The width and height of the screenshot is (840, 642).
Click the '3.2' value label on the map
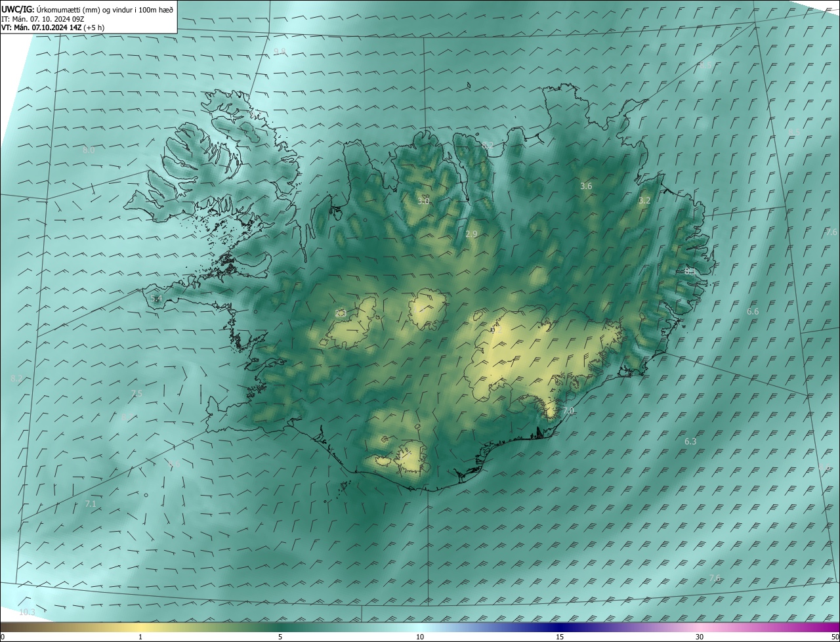pyautogui.click(x=644, y=201)
